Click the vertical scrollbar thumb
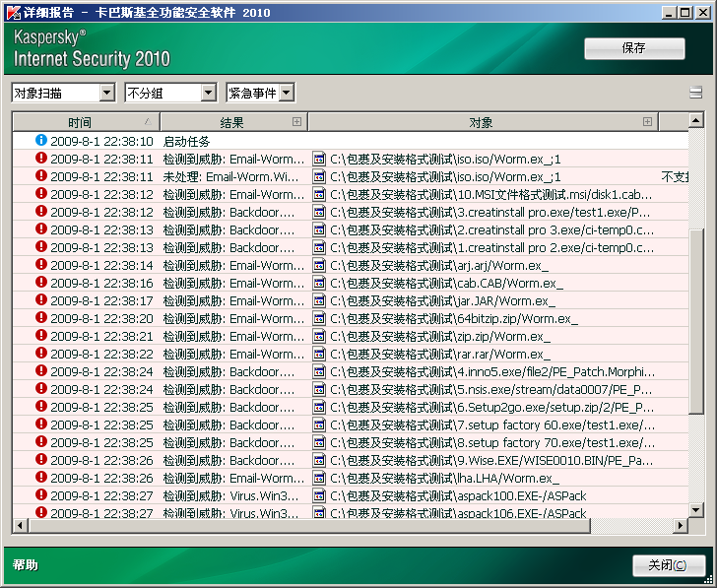The height and width of the screenshot is (588, 717). pos(696,321)
